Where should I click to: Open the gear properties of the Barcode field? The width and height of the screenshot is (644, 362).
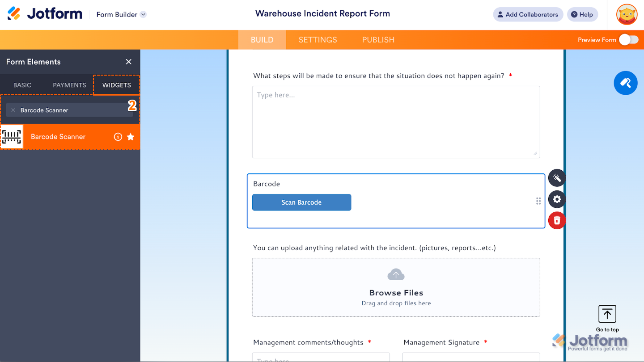(556, 199)
